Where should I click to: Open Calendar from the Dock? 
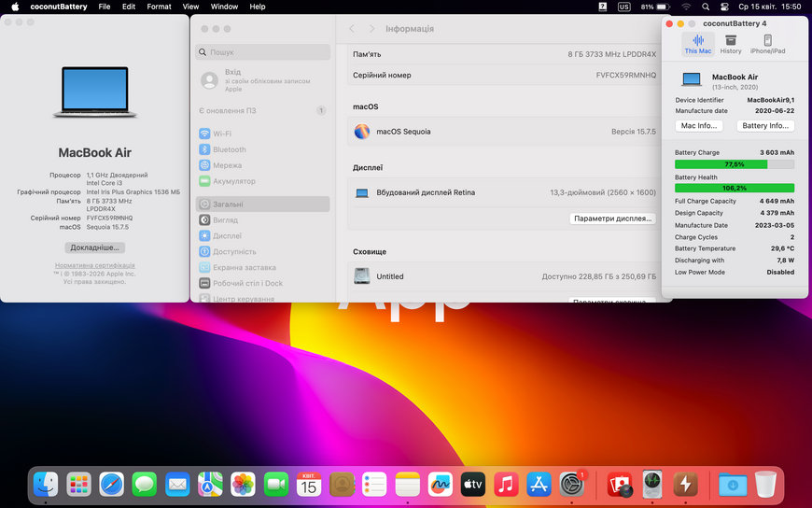(x=309, y=485)
